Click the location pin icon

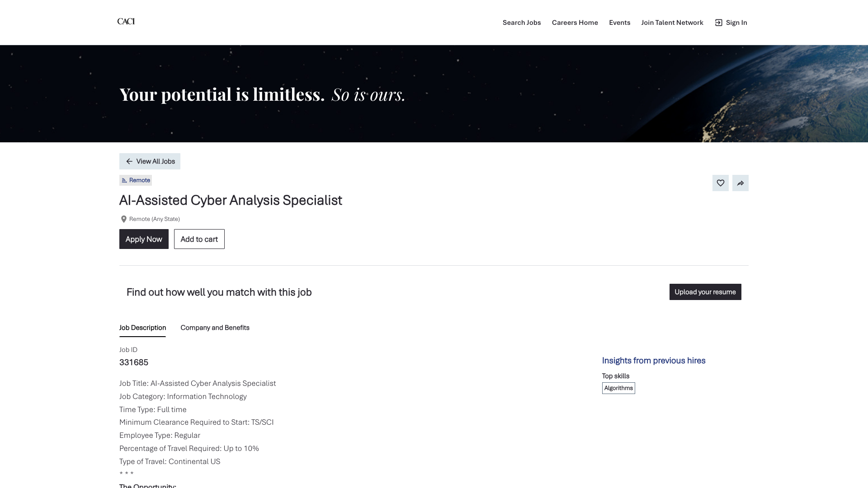pos(124,219)
